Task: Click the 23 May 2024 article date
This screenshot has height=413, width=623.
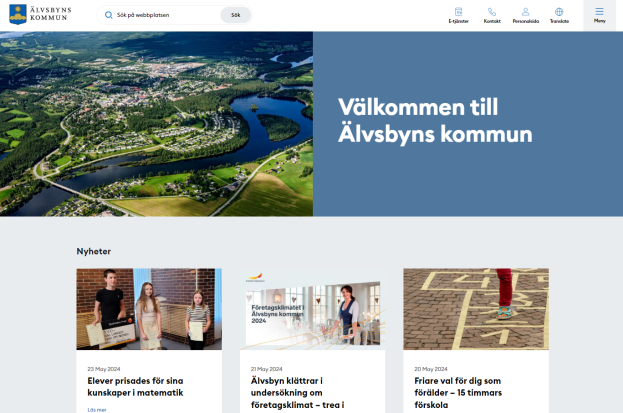Action: pos(104,369)
